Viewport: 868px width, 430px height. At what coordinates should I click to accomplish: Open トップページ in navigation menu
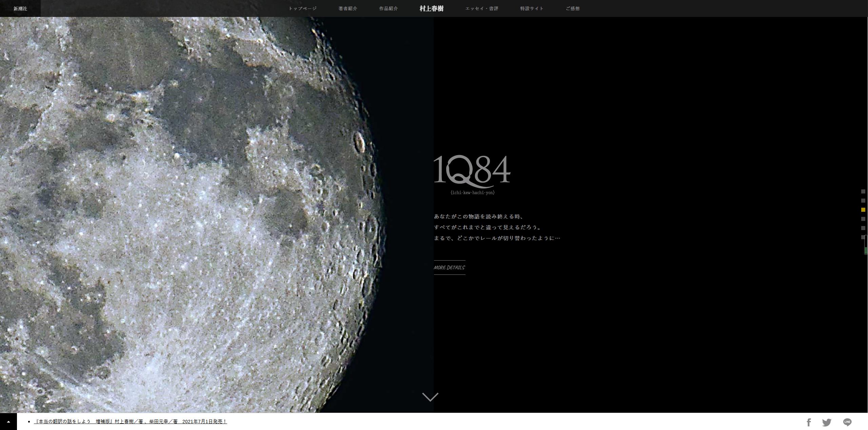coord(302,8)
